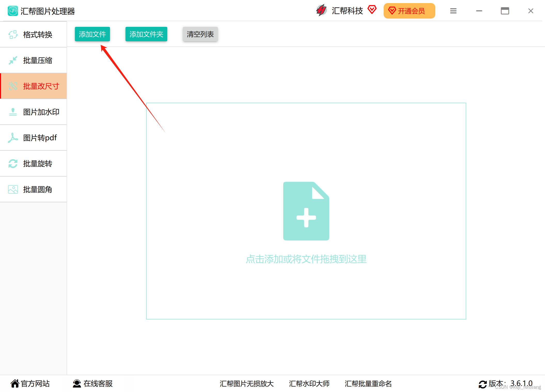Click the 格式转换 sidebar icon
Screen dimensions: 545x392
point(13,35)
